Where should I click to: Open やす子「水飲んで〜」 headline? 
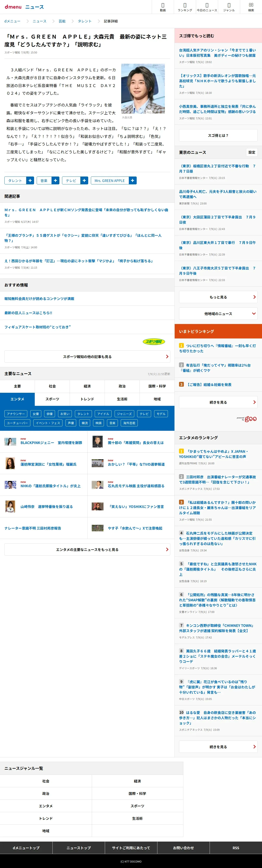click(x=135, y=528)
